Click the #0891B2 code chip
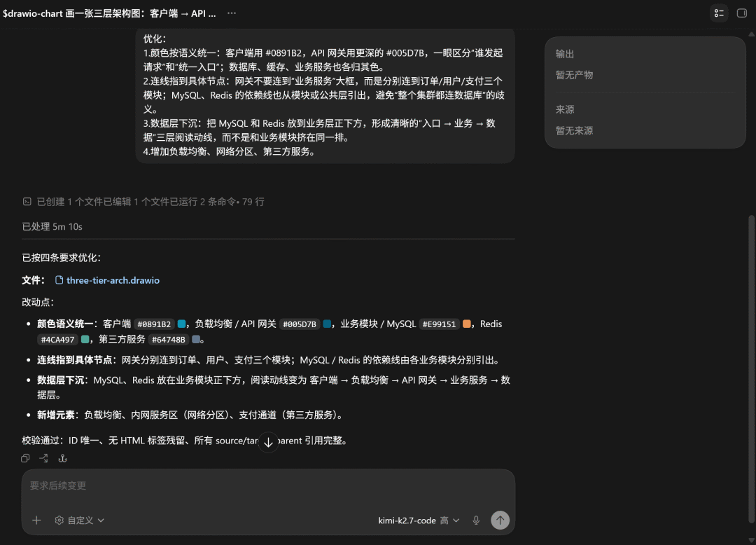 154,324
